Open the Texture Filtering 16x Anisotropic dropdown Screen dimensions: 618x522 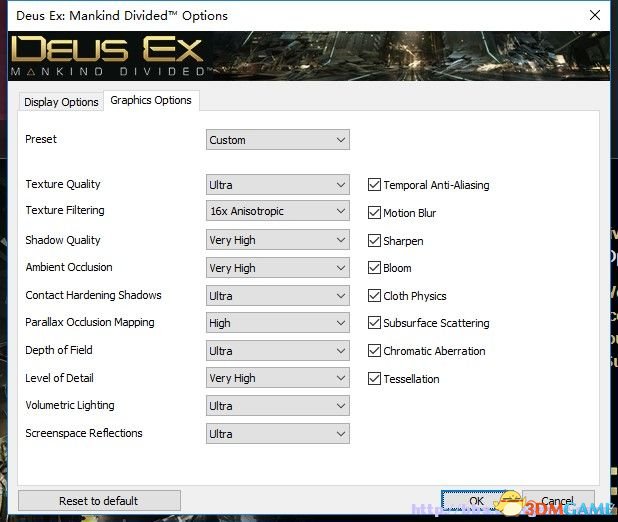(277, 211)
